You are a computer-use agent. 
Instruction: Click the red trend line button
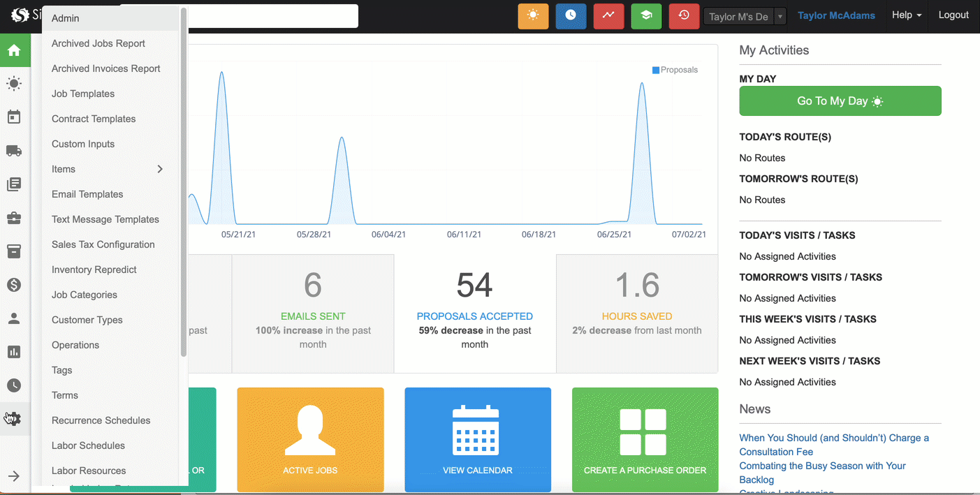[x=608, y=16]
